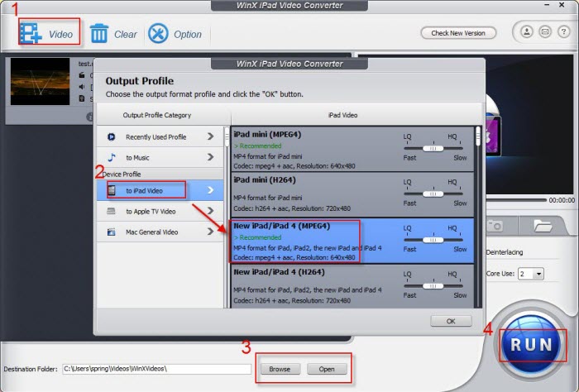
Task: Click the OK button
Action: (x=451, y=321)
